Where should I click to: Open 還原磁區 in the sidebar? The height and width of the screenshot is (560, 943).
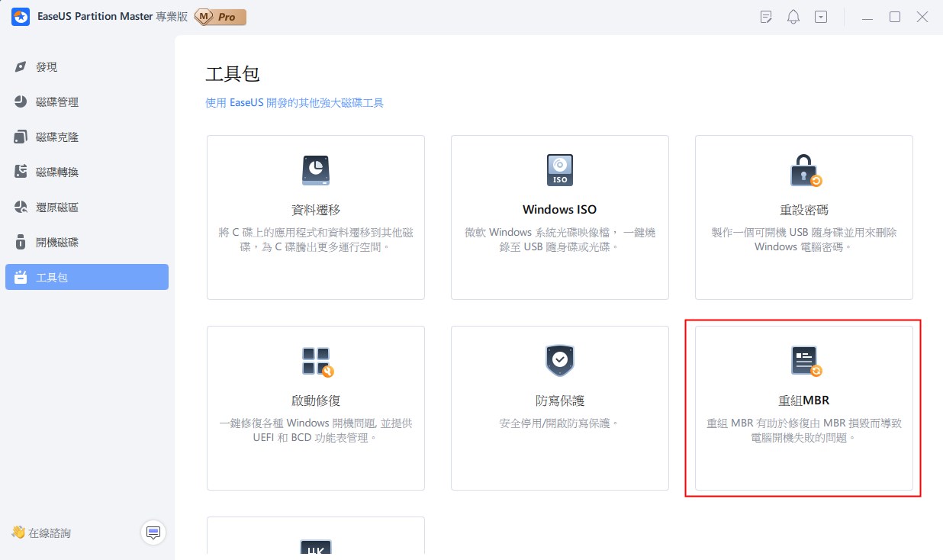[56, 208]
